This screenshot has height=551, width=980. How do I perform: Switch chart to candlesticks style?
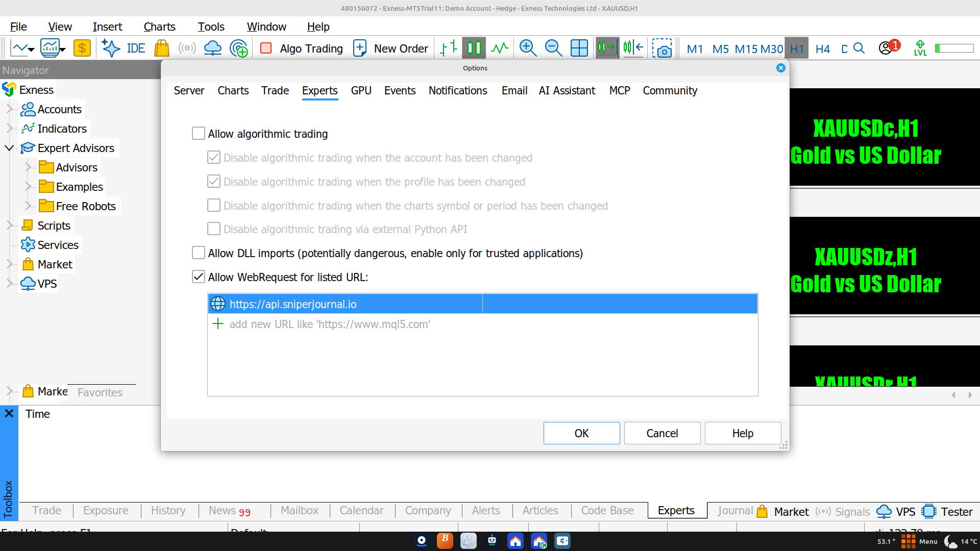point(474,48)
